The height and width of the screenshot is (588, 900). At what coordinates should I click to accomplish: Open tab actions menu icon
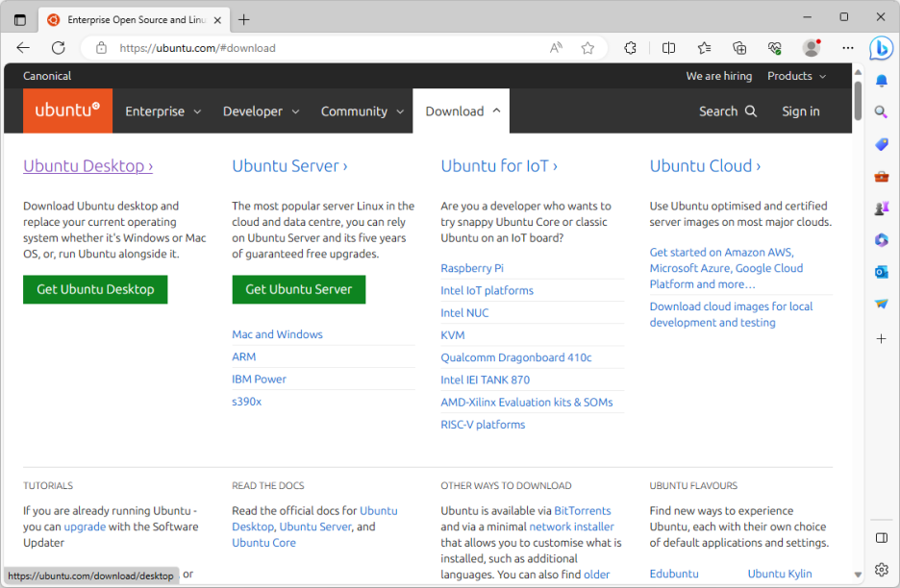(20, 20)
